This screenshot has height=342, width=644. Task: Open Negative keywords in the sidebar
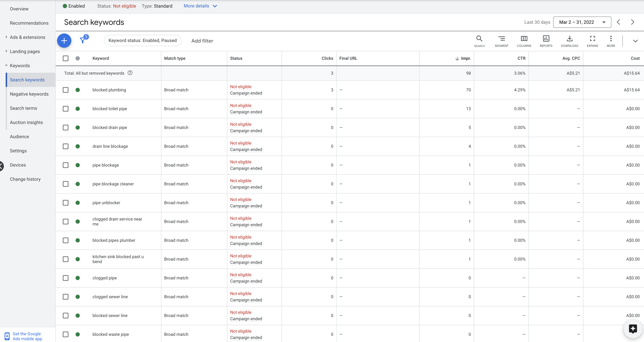click(x=29, y=94)
